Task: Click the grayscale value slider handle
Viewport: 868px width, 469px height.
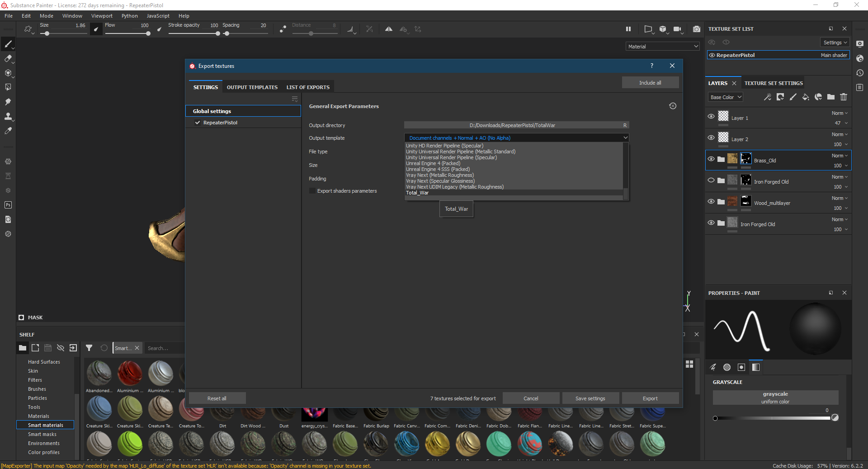Action: coord(715,418)
